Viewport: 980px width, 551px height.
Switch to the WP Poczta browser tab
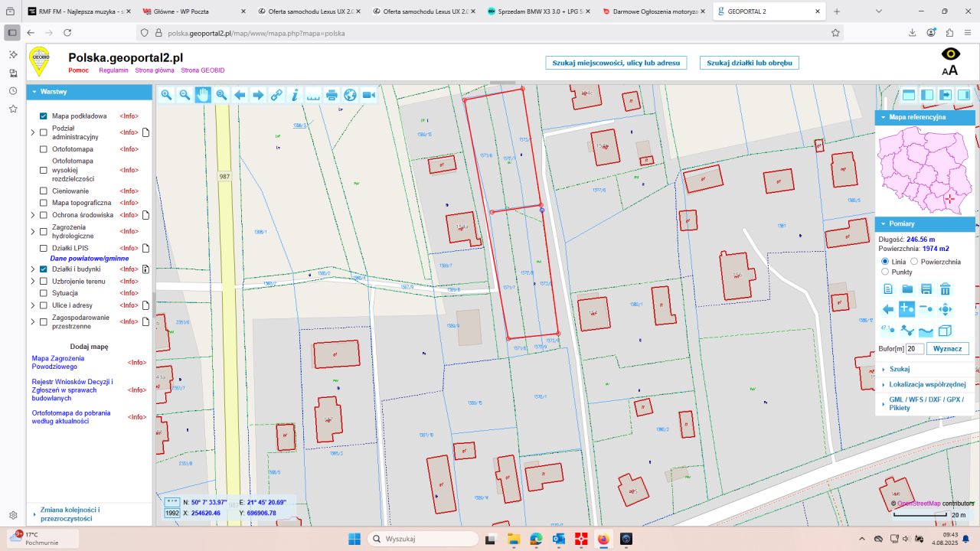190,11
